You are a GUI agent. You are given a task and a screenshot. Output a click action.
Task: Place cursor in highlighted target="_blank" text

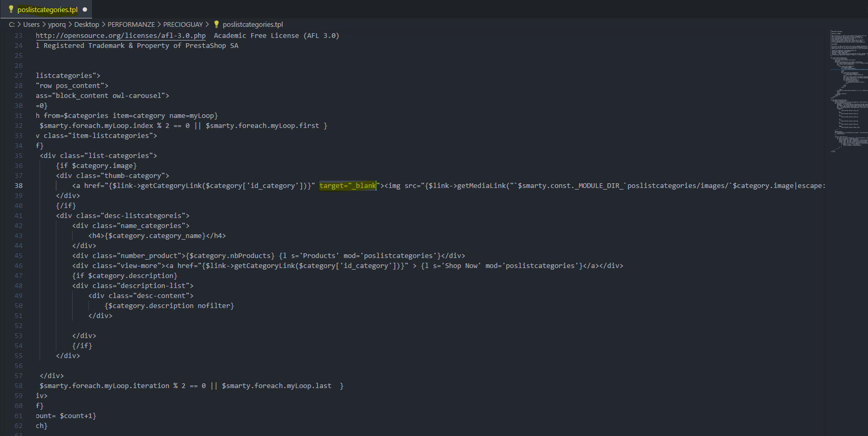click(348, 186)
